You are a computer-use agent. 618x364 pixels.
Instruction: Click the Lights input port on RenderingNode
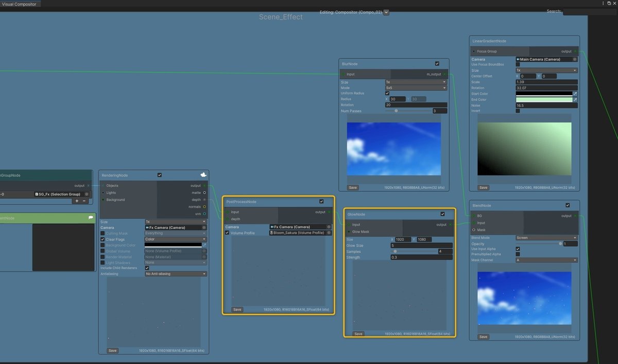(103, 193)
